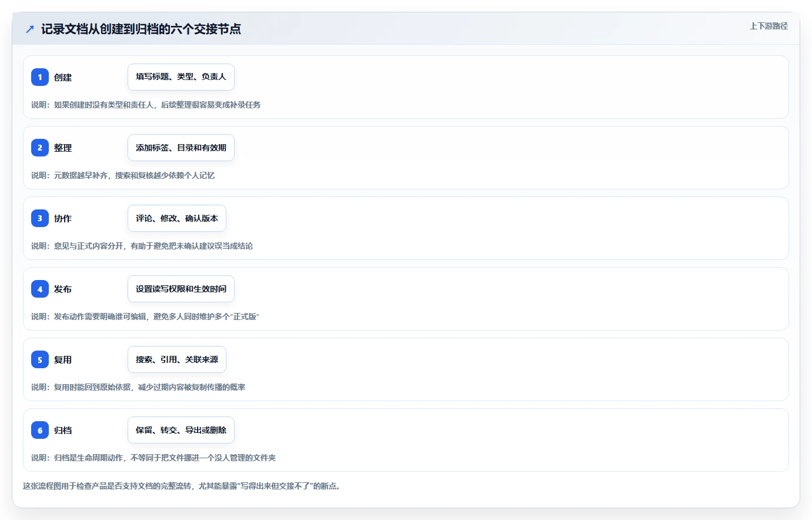Select the 归档 step label
812x520 pixels.
pyautogui.click(x=63, y=430)
